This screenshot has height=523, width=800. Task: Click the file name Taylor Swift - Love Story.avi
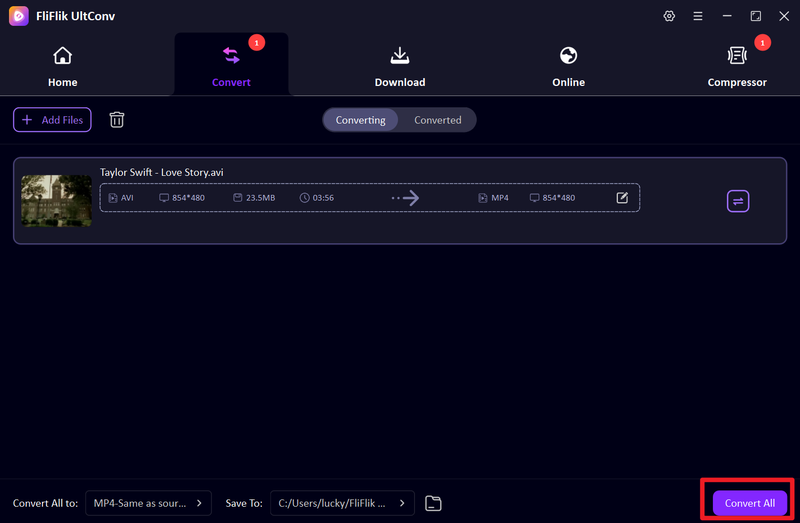pos(161,172)
